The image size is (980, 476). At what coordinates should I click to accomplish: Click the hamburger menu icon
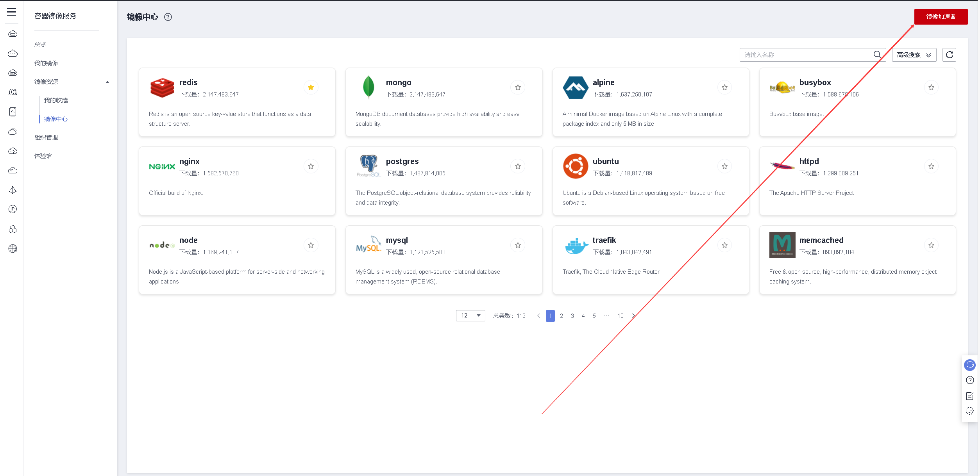[x=12, y=12]
